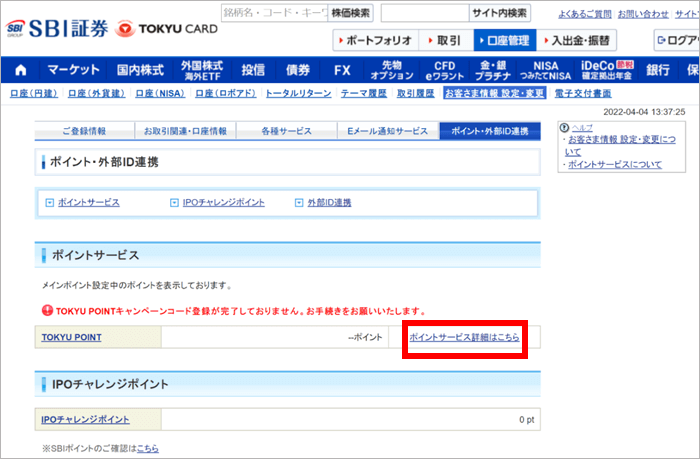Open the TOKYU POINT link
700x459 pixels.
pos(71,338)
